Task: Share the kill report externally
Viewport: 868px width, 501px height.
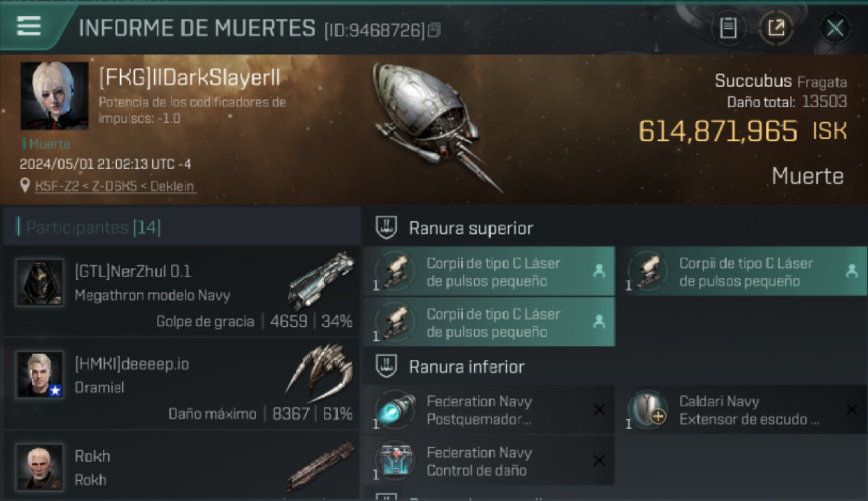Action: pyautogui.click(x=776, y=28)
